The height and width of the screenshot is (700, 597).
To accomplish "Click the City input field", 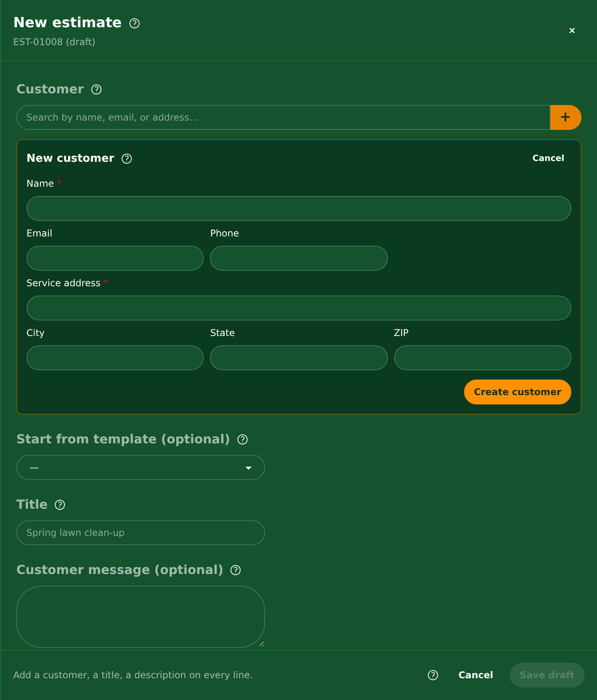I will [115, 358].
